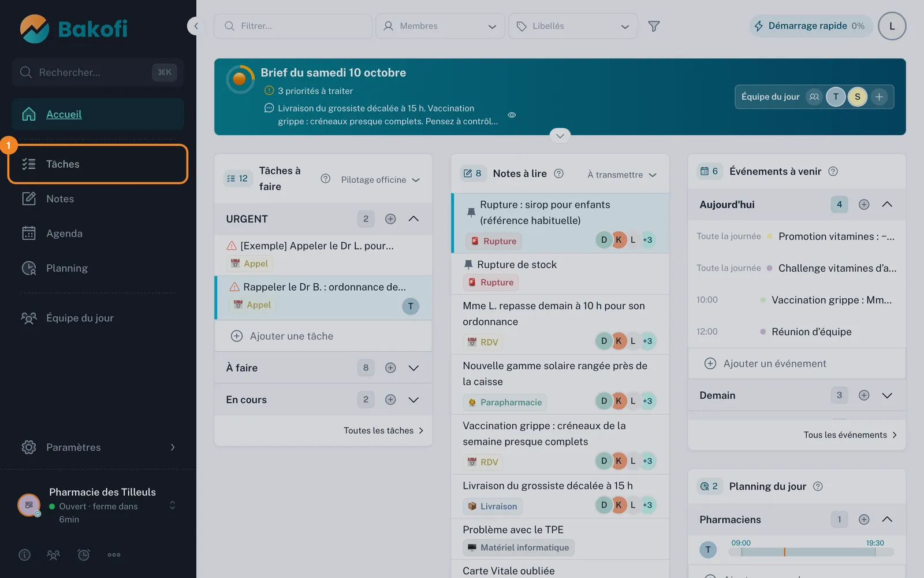Open help for Notes à lire
The image size is (924, 578).
(x=558, y=173)
